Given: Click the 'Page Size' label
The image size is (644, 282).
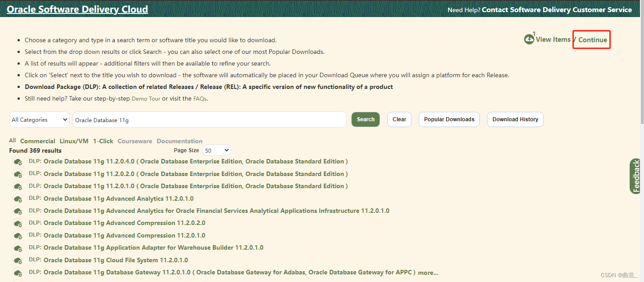Looking at the screenshot, I should 186,150.
